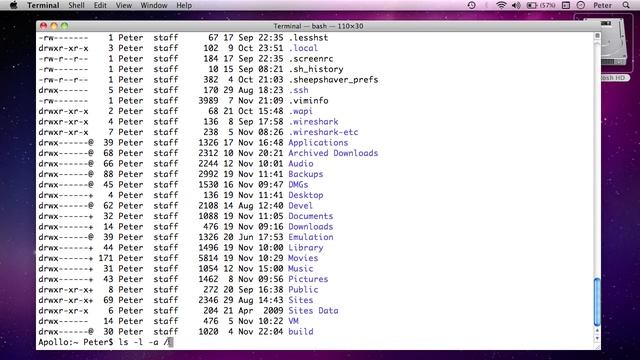Click the Sites directory name
The width and height of the screenshot is (640, 360).
[301, 300]
